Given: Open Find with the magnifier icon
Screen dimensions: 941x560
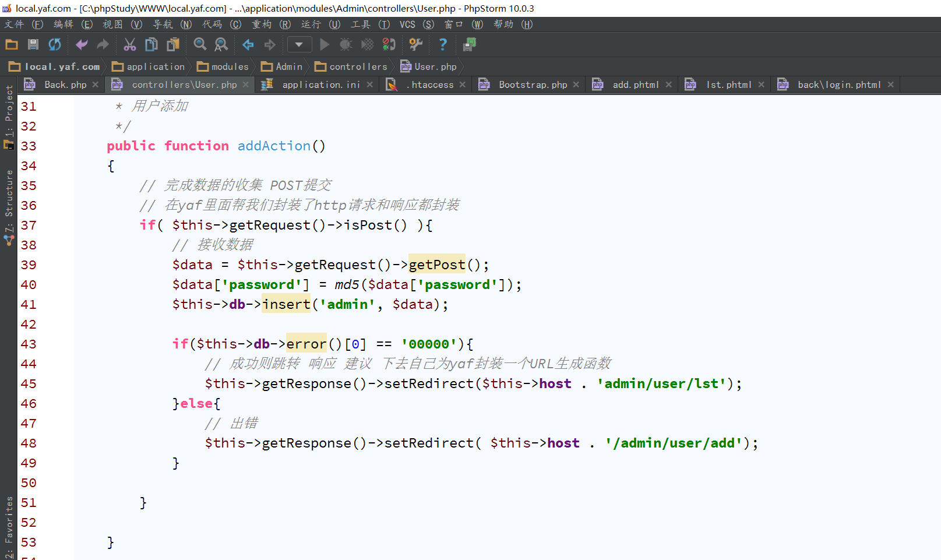Looking at the screenshot, I should point(200,44).
